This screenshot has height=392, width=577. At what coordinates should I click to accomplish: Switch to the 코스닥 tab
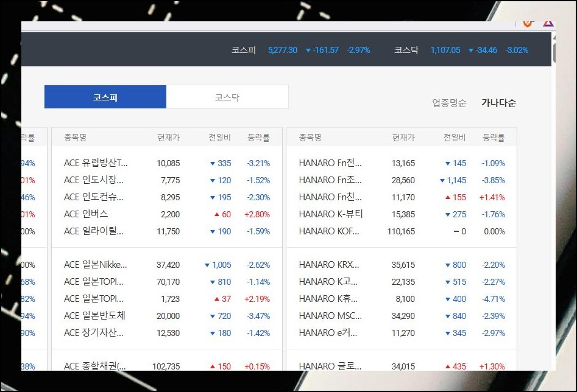[227, 97]
